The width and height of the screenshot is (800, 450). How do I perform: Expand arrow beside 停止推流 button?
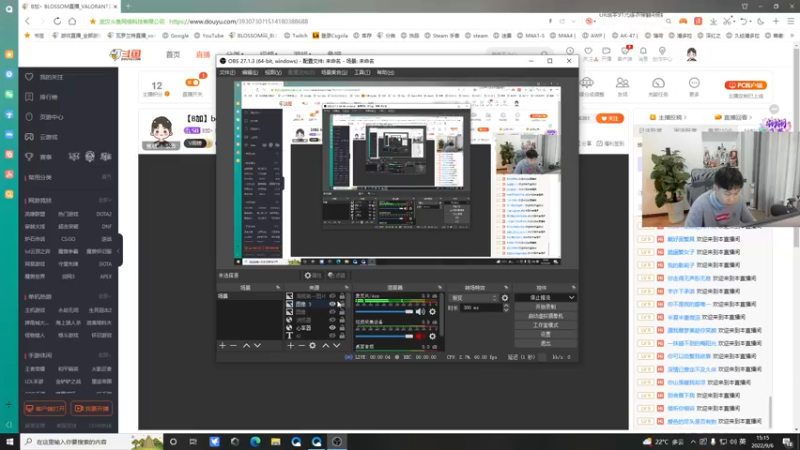[571, 297]
